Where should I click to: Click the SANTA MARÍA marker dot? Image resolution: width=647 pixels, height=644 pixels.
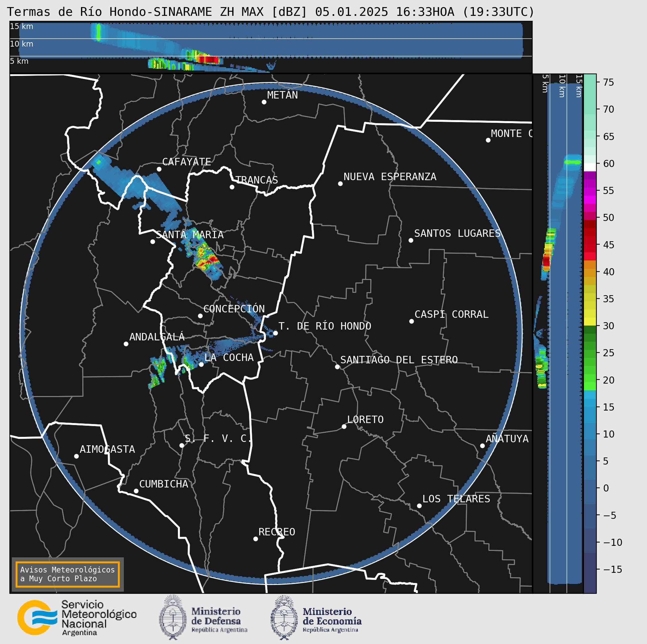tap(153, 242)
